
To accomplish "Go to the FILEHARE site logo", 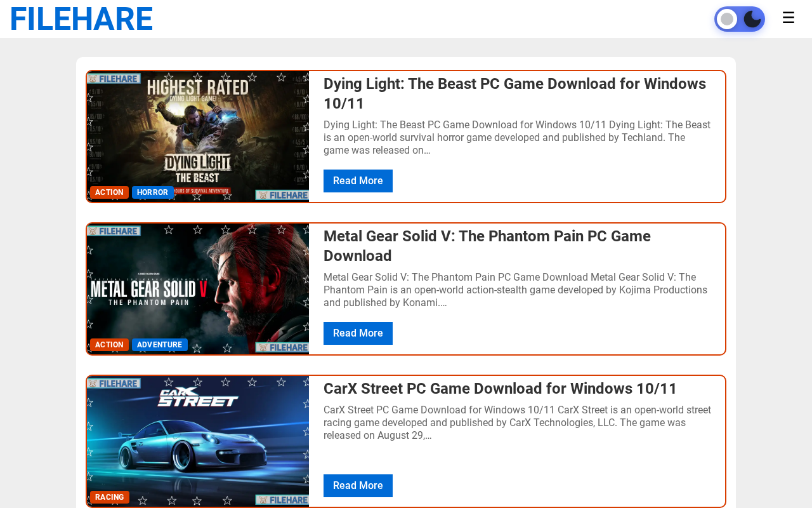I will [x=81, y=19].
